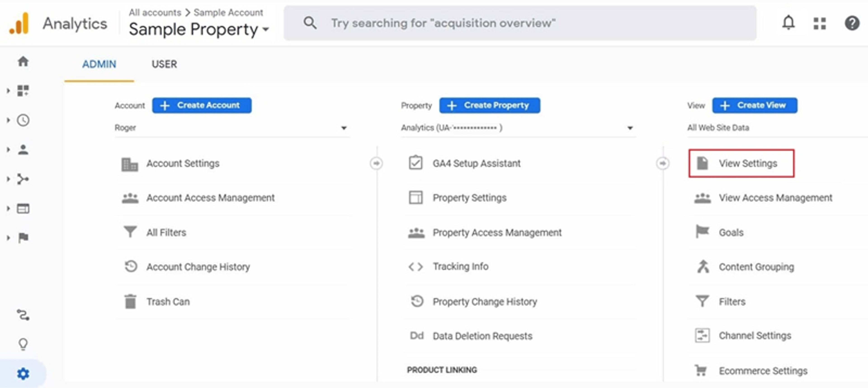This screenshot has width=868, height=388.
Task: Click the Create Account button
Action: coord(201,105)
